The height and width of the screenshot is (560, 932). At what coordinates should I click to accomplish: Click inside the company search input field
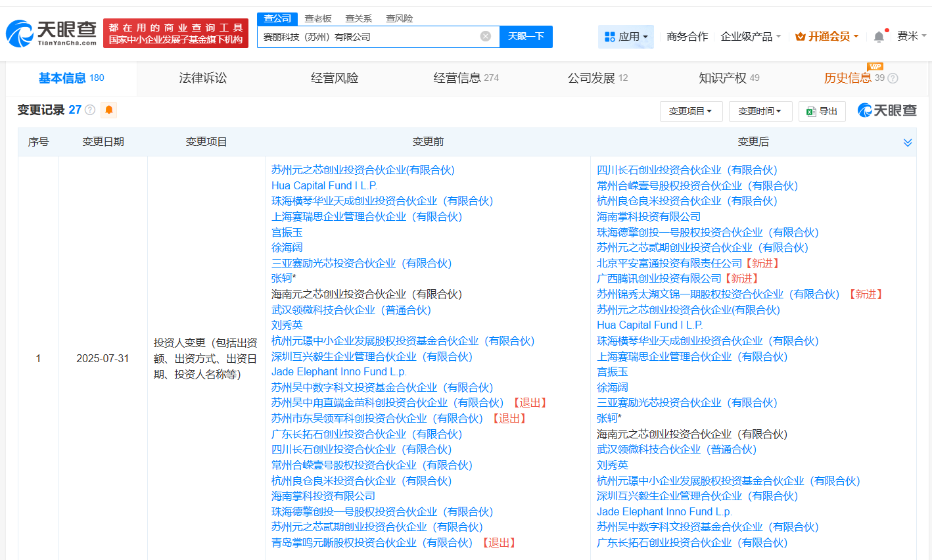(x=368, y=37)
